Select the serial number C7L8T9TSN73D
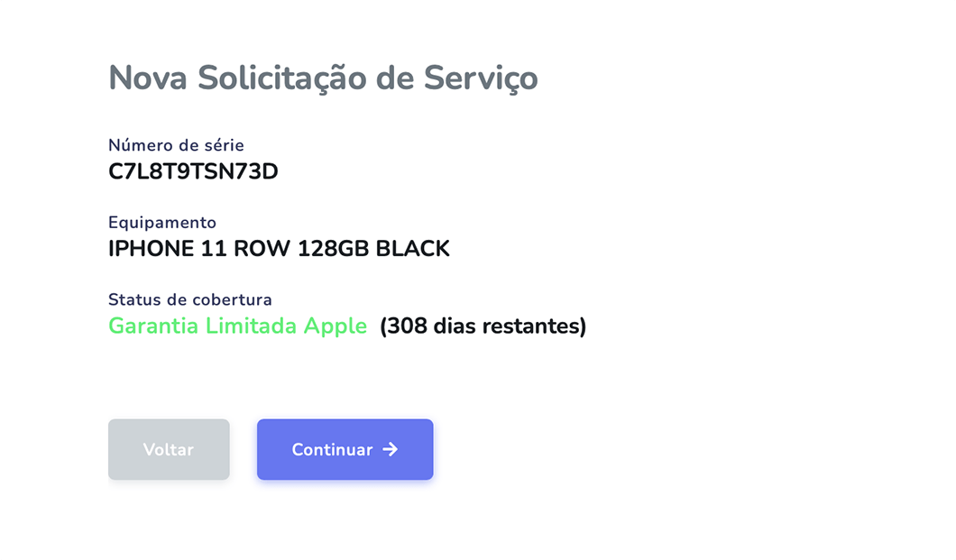The height and width of the screenshot is (560, 956). coord(193,171)
